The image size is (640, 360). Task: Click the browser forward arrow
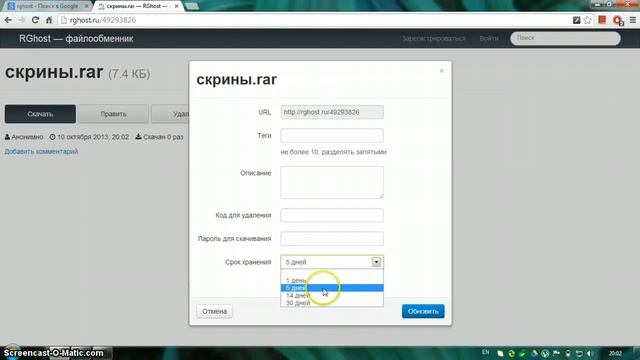[22, 20]
